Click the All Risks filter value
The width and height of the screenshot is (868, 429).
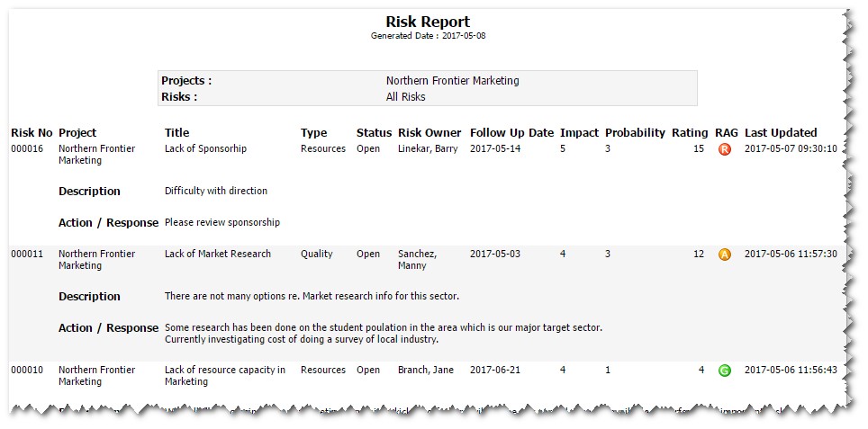[x=406, y=97]
